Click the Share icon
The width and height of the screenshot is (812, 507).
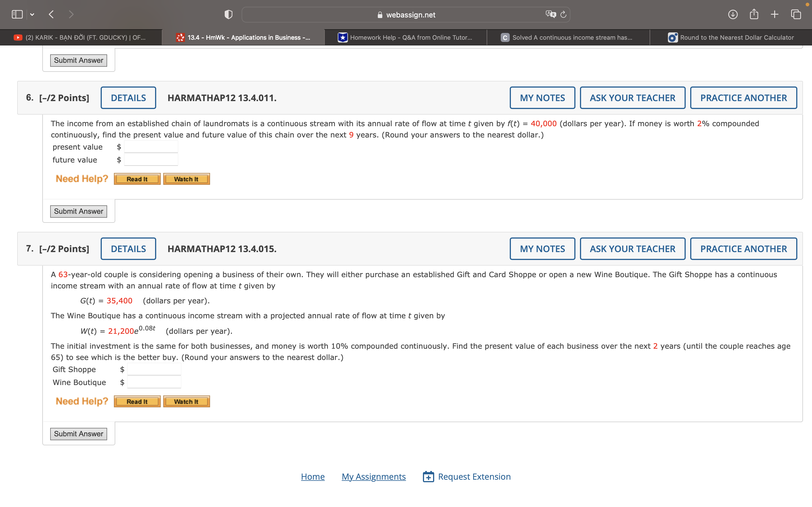click(x=754, y=14)
